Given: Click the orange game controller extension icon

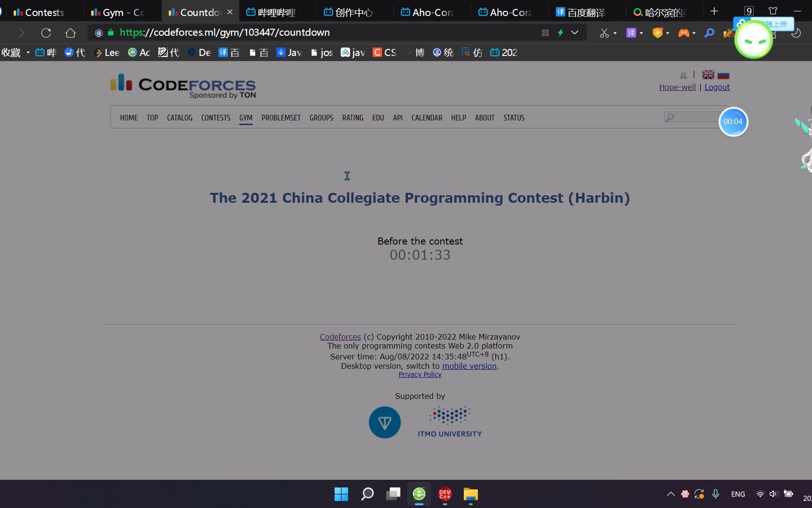Looking at the screenshot, I should (x=684, y=32).
